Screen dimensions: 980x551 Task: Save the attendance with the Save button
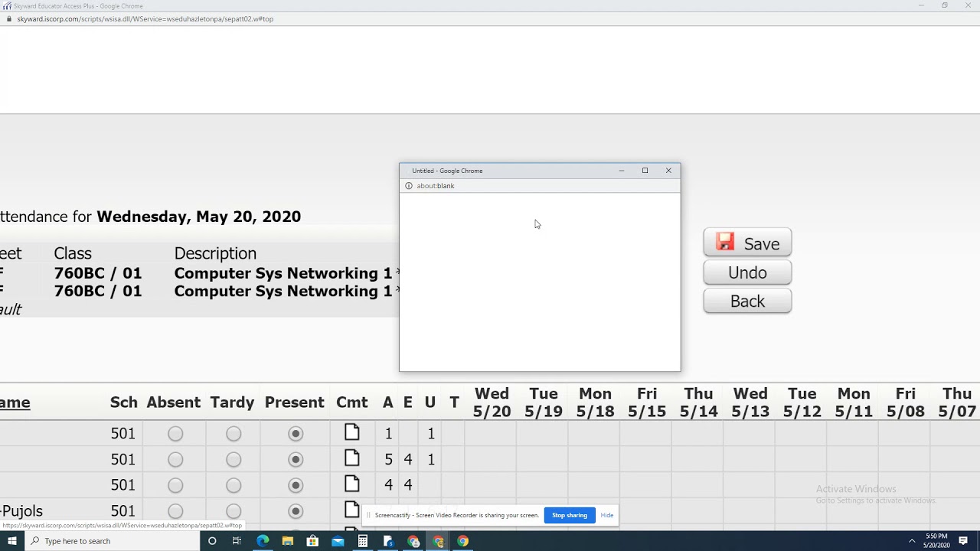pos(747,243)
